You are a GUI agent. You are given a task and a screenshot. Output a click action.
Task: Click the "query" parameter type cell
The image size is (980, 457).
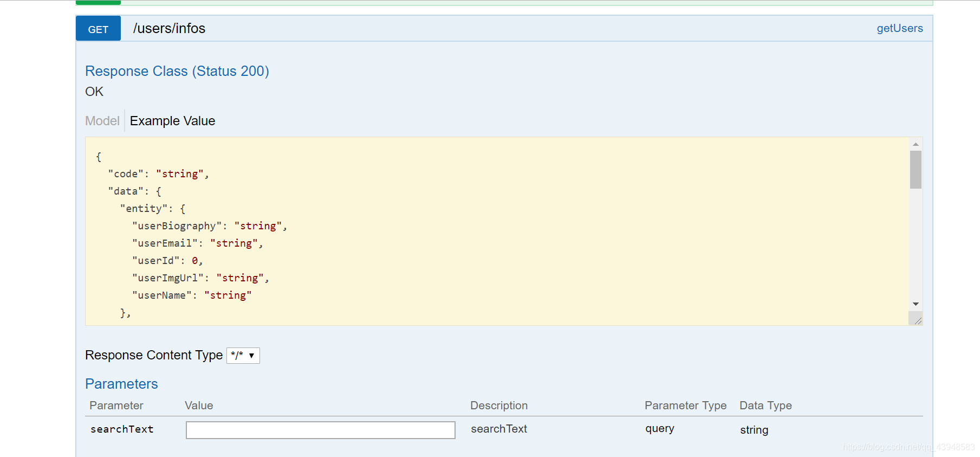tap(659, 429)
